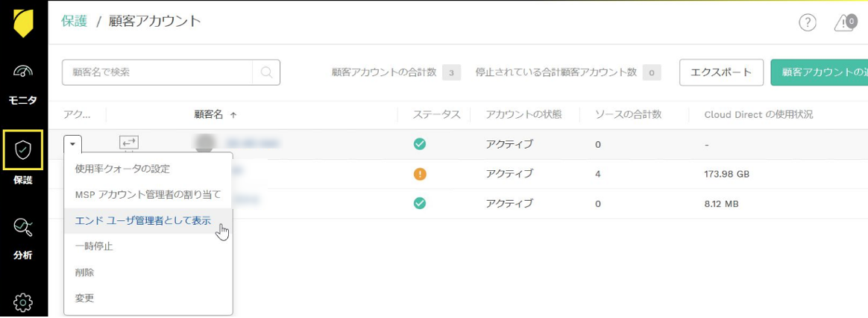Focus the 顧客名で検索 search field
This screenshot has width=868, height=318.
point(158,72)
